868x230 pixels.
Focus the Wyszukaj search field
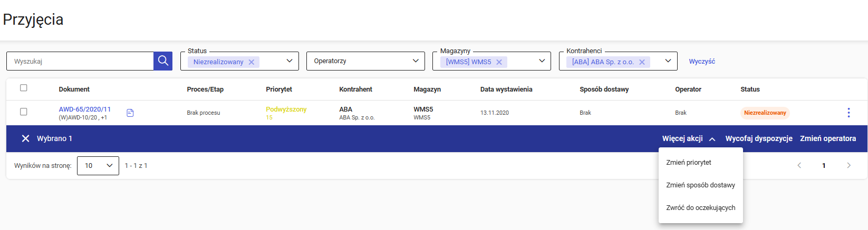80,61
